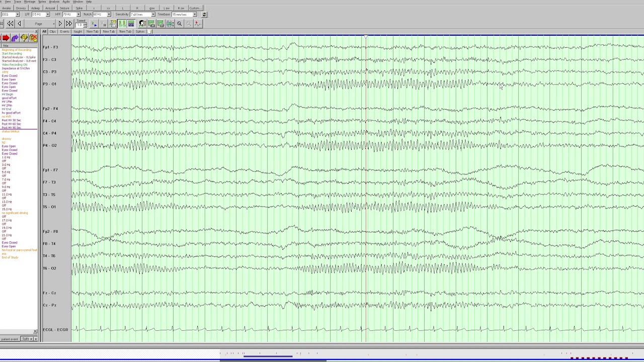Select the 'Post HV 30 Sec' event
Viewport: 644px width, 362px height.
click(11, 120)
